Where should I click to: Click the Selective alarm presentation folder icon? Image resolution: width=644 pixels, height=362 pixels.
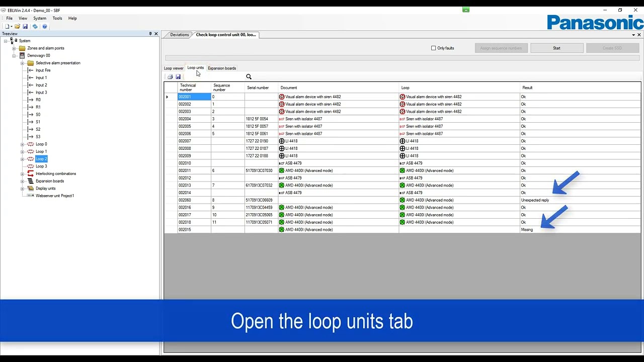coord(31,63)
